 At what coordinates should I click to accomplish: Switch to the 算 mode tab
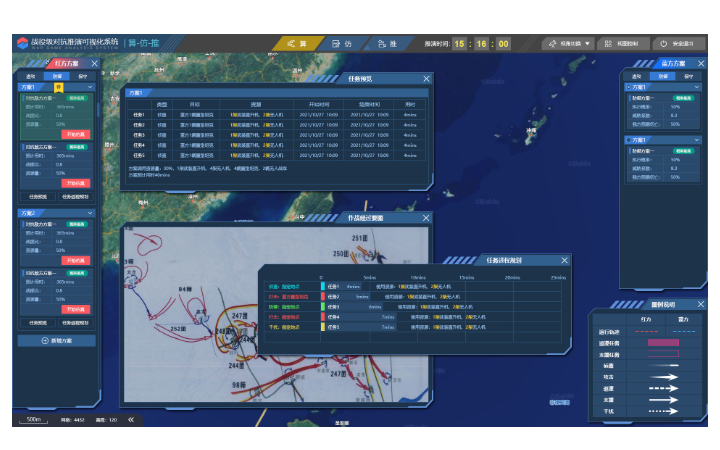pyautogui.click(x=298, y=44)
